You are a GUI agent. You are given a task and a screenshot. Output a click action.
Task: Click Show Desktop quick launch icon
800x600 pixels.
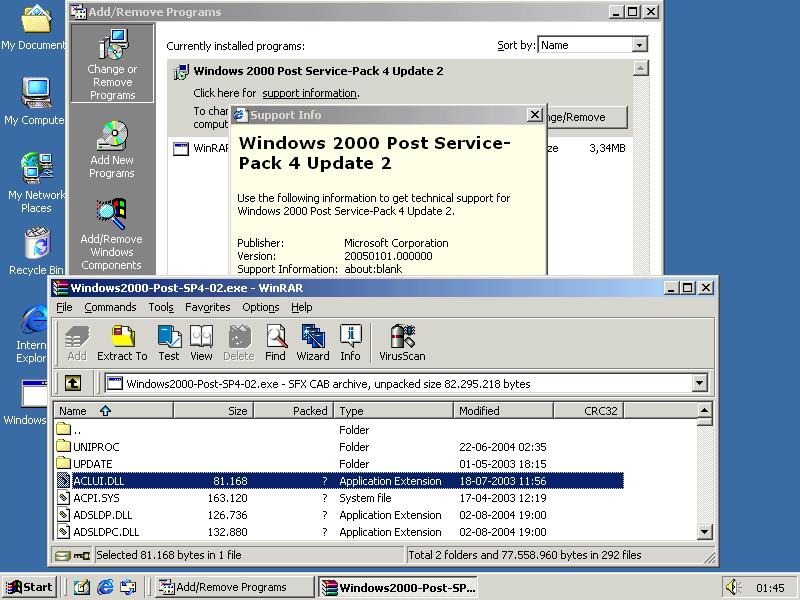click(x=82, y=587)
